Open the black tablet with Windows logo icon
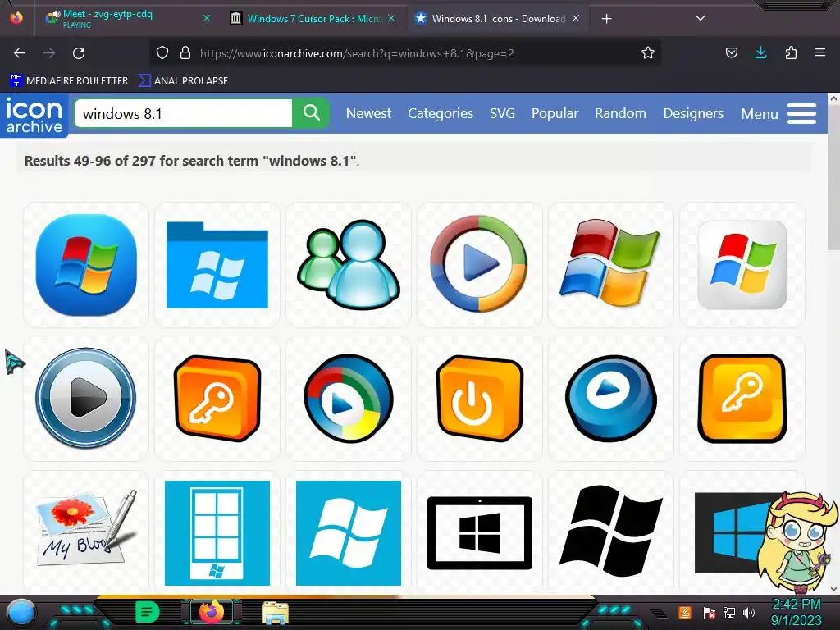This screenshot has width=840, height=630. [479, 532]
